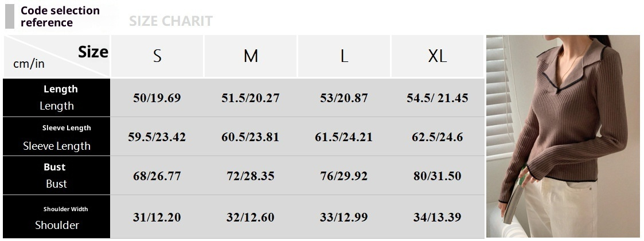Select the L size column header
Screen dimensions: 644x241
point(344,56)
